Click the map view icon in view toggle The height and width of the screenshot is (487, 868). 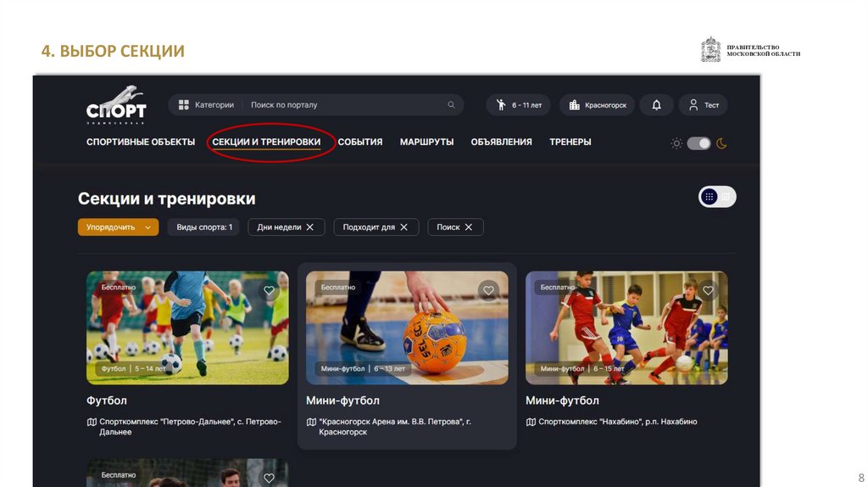pyautogui.click(x=726, y=197)
